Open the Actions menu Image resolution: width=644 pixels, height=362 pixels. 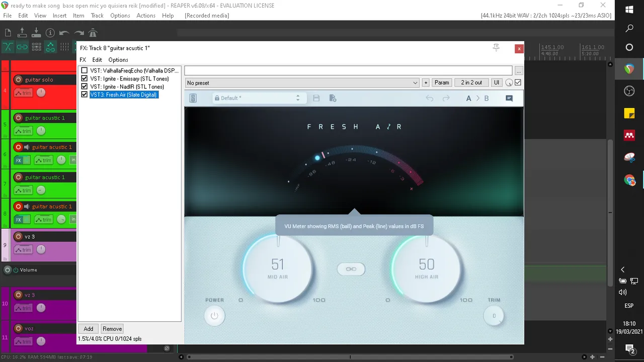pos(146,16)
